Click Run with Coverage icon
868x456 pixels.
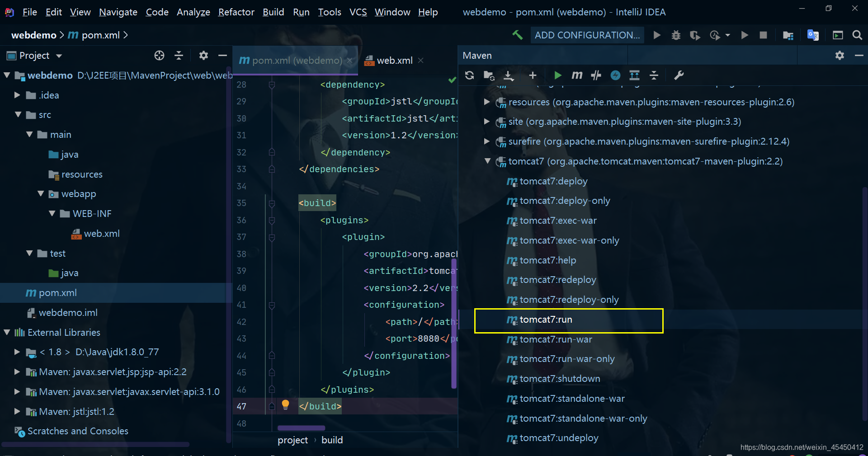click(695, 35)
